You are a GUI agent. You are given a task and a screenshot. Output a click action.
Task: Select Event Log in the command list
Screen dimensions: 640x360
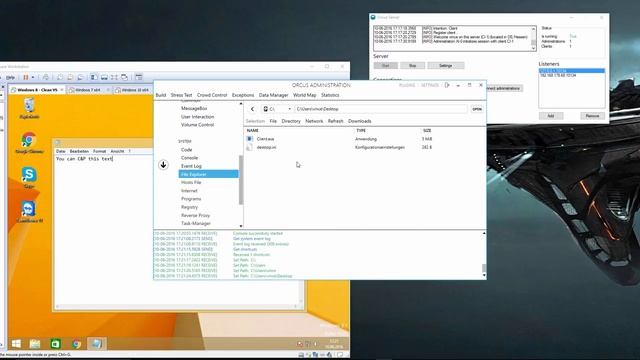pyautogui.click(x=208, y=166)
